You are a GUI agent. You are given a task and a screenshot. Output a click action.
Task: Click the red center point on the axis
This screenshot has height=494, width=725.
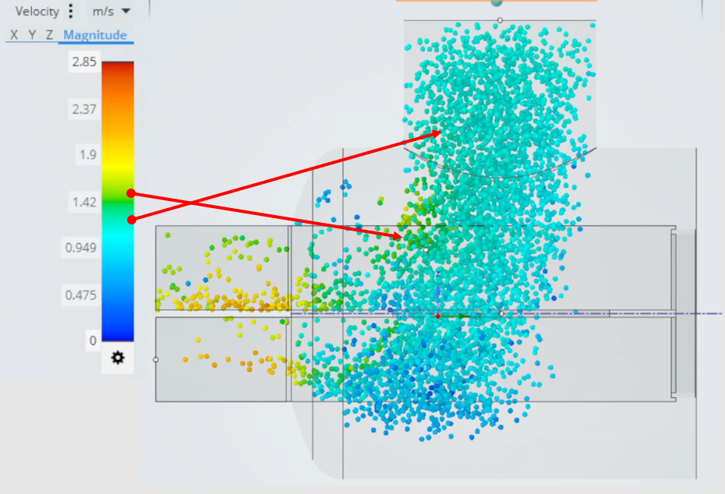click(438, 316)
